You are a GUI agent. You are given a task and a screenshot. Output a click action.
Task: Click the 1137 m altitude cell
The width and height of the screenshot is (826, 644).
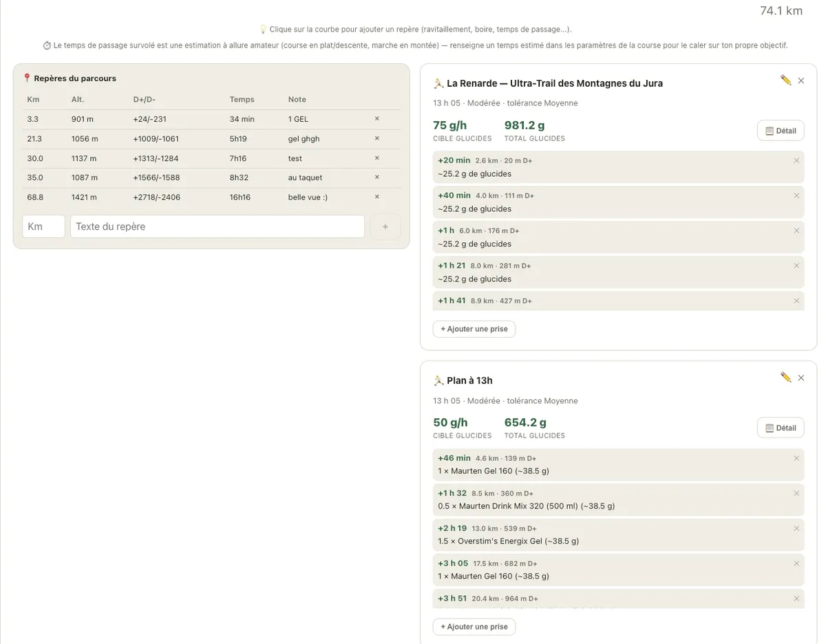[x=84, y=158]
